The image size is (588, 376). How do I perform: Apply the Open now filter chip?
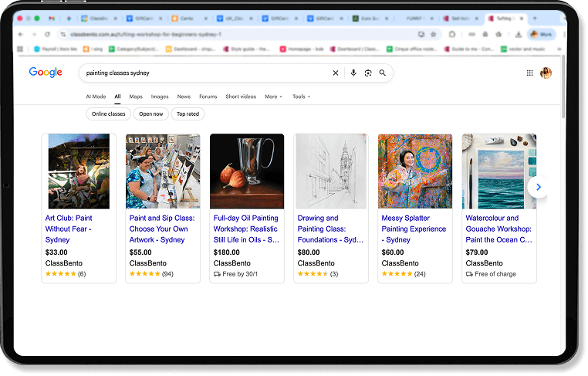tap(151, 113)
